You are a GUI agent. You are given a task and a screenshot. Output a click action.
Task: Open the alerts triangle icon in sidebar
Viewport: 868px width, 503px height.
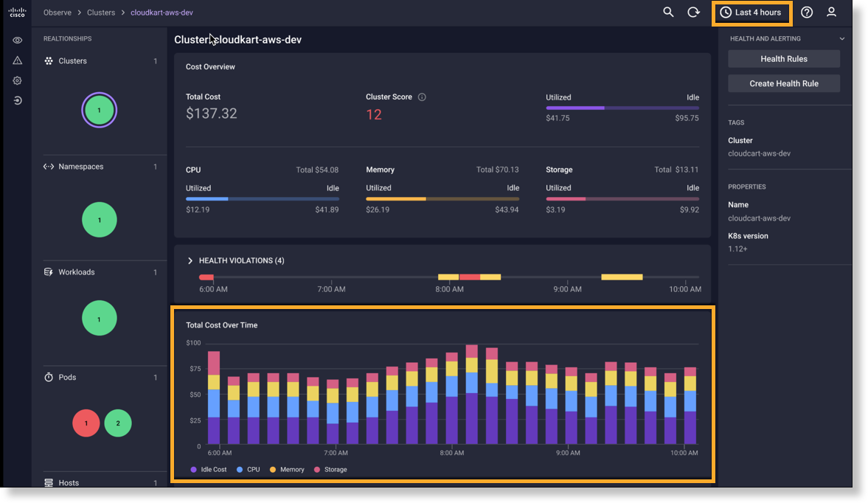[x=17, y=60]
